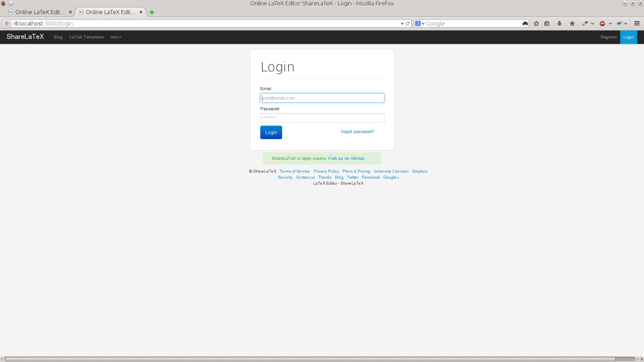644x362 pixels.
Task: Click Register in the navbar
Action: point(608,37)
